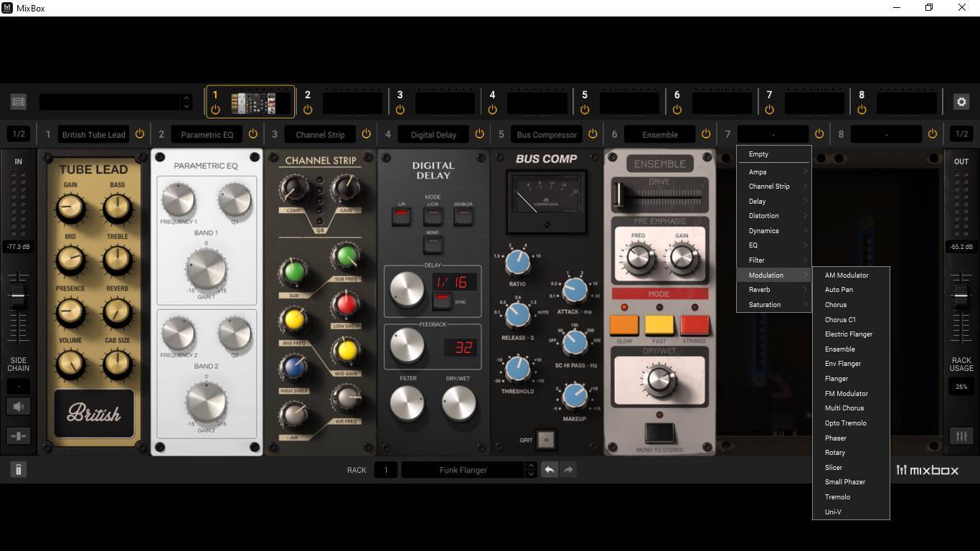Click the delay SYNC button
The height and width of the screenshot is (551, 980).
point(443,300)
